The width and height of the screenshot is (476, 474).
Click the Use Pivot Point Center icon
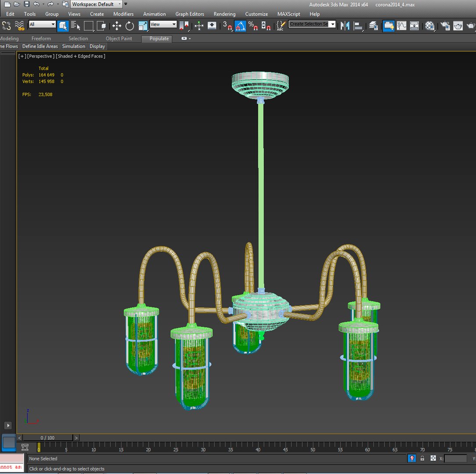[x=184, y=26]
